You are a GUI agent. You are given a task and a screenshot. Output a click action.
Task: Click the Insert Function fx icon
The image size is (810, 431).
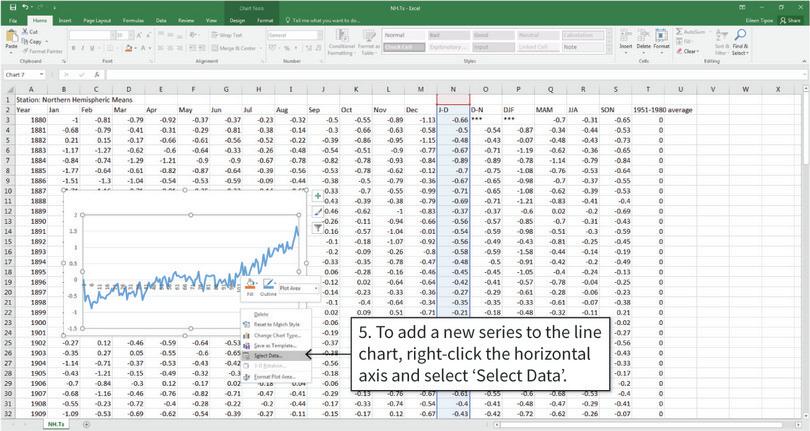point(97,75)
